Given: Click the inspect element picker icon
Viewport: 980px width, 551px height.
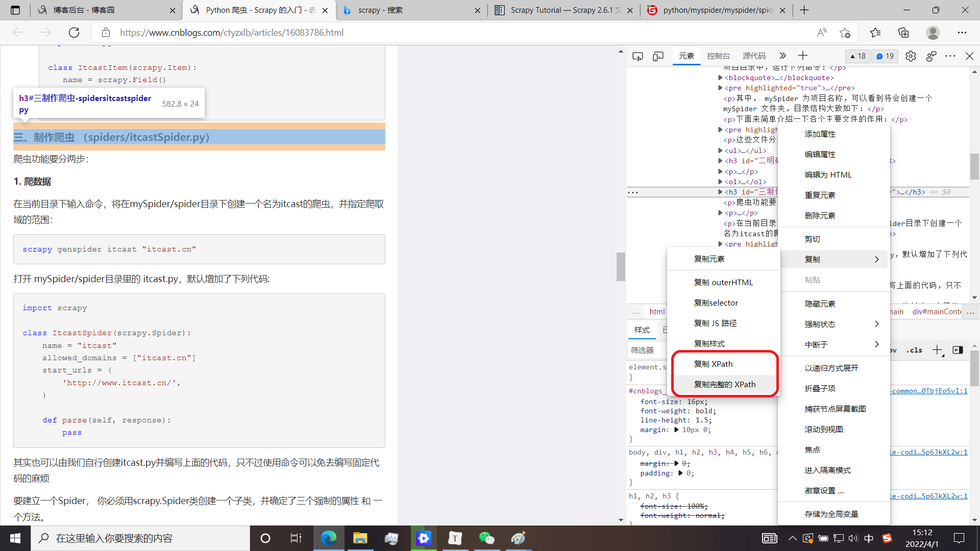Looking at the screenshot, I should point(638,56).
